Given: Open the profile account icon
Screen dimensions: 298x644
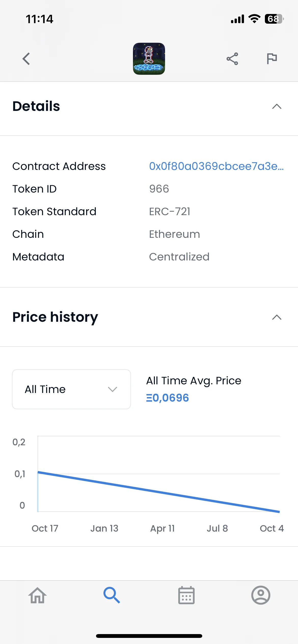Looking at the screenshot, I should coord(261,595).
